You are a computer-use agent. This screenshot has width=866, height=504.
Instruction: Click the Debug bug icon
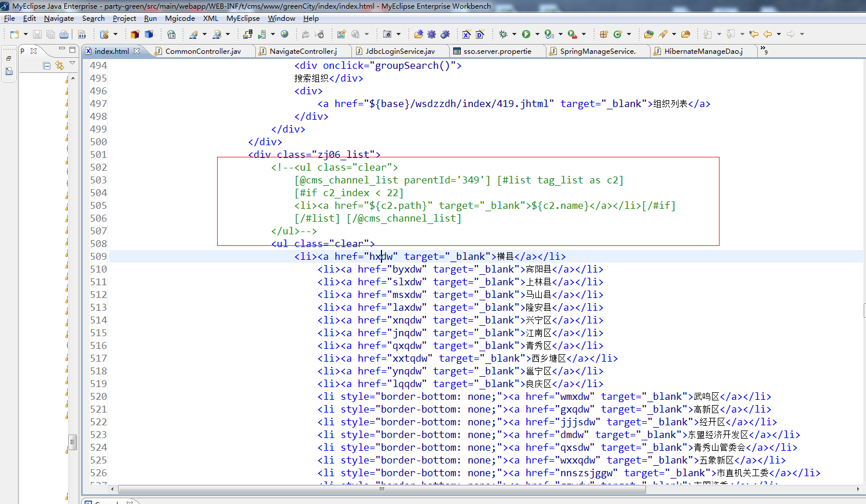tap(503, 35)
